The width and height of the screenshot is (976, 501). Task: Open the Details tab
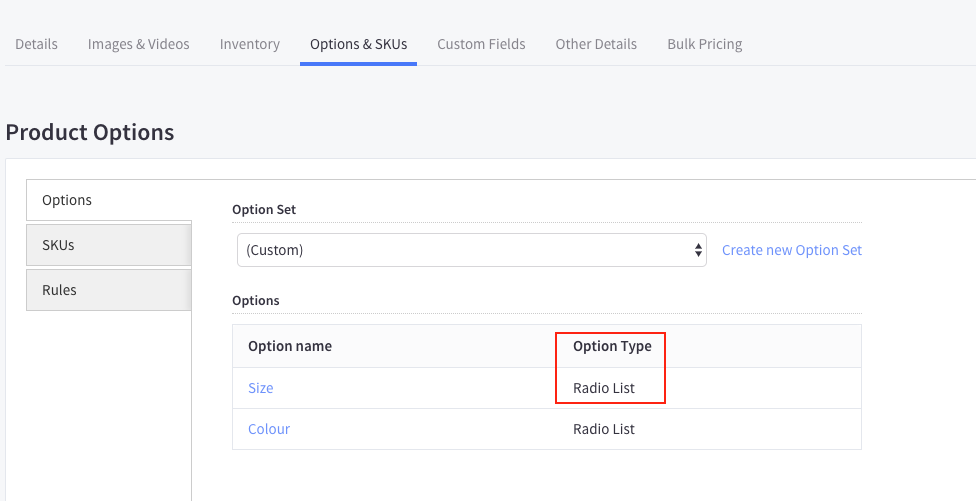click(36, 44)
